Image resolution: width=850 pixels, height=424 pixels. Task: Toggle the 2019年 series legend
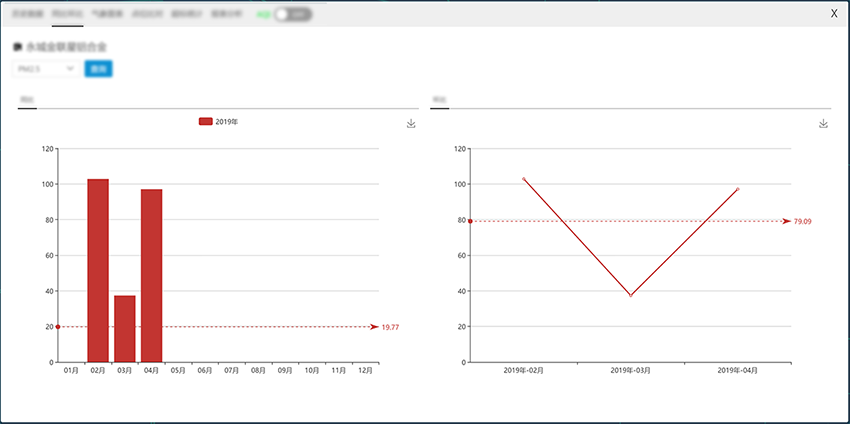pyautogui.click(x=218, y=121)
